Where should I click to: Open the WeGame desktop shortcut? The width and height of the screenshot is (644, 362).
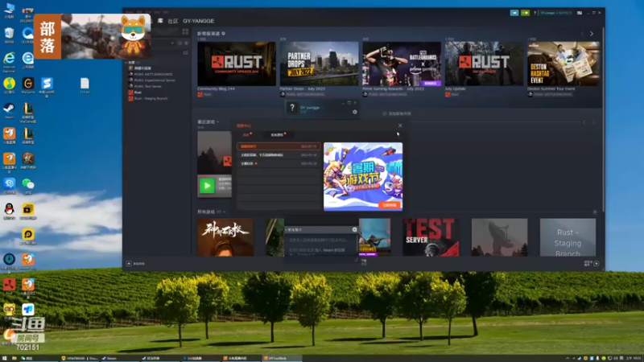coord(28,85)
